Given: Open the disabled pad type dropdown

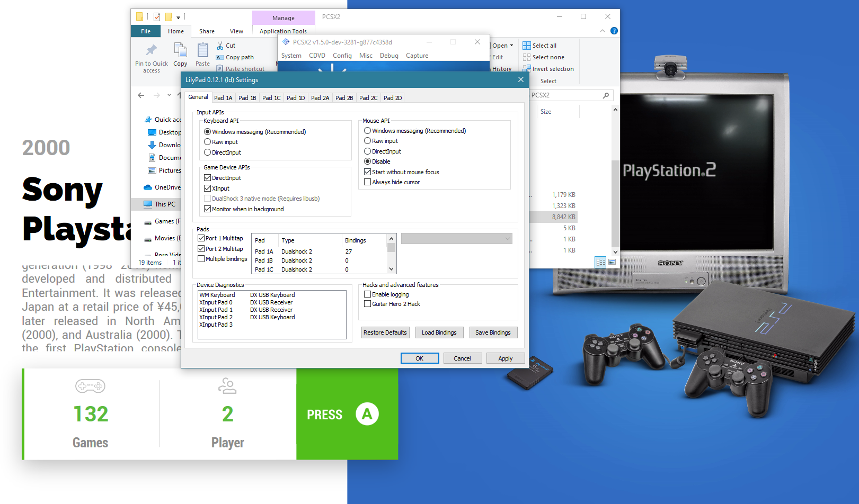Looking at the screenshot, I should pyautogui.click(x=457, y=239).
